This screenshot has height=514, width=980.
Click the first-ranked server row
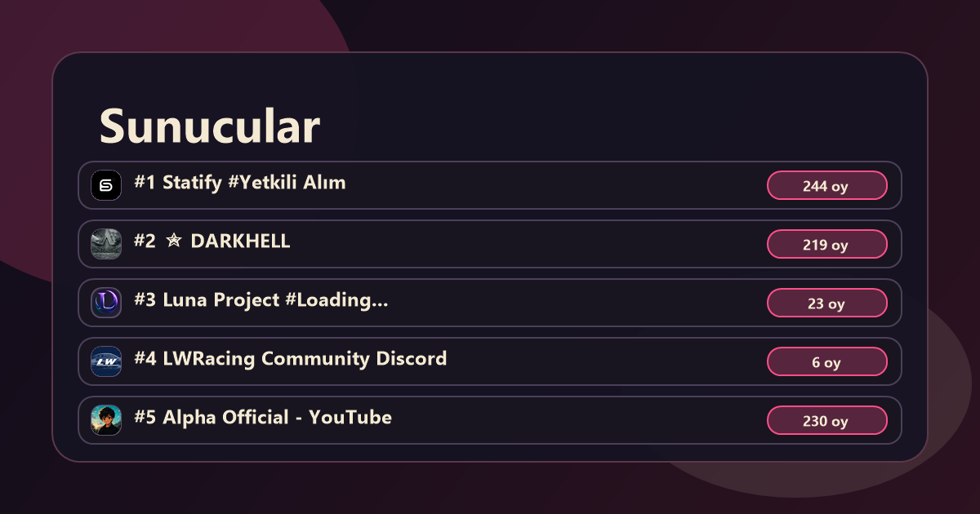(x=490, y=185)
